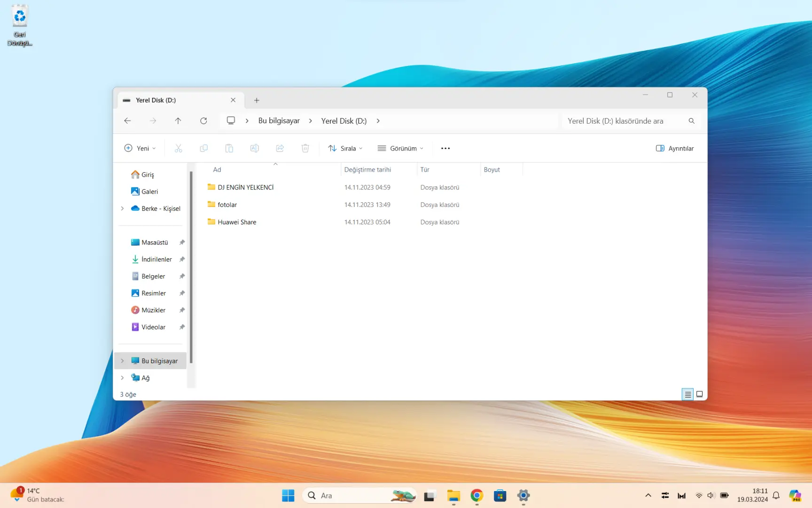Click the volume speaker tray icon
Viewport: 812px width, 508px height.
(711, 495)
